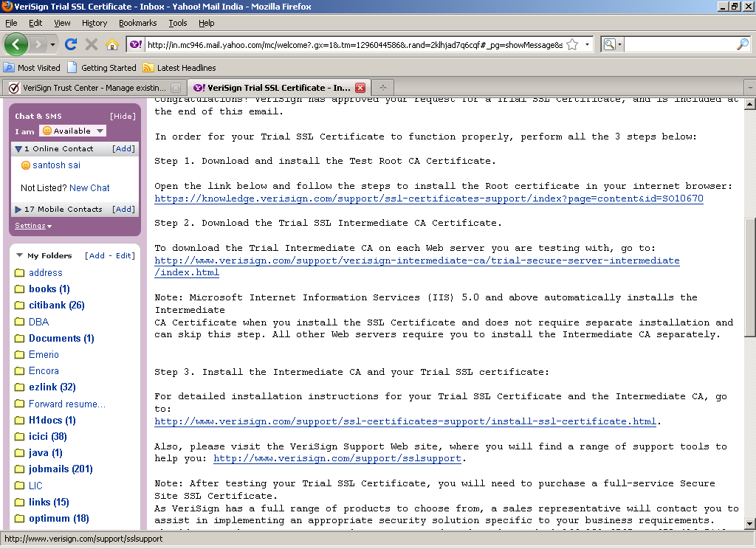
Task: Open the icici (38) folder
Action: [48, 437]
